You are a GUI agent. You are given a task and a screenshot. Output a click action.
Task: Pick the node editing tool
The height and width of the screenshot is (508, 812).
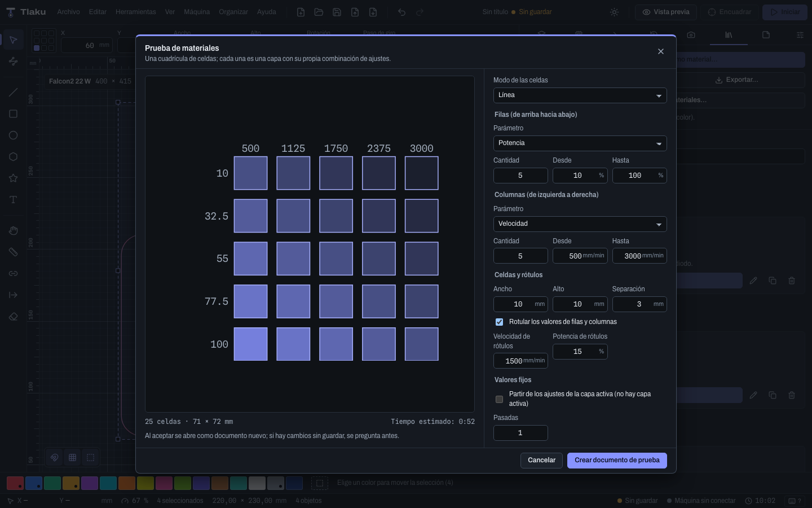pyautogui.click(x=13, y=61)
